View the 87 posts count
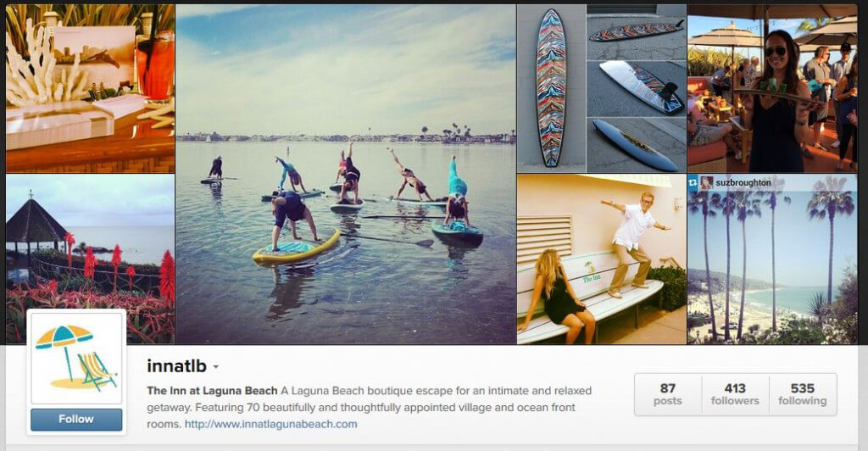 668,394
